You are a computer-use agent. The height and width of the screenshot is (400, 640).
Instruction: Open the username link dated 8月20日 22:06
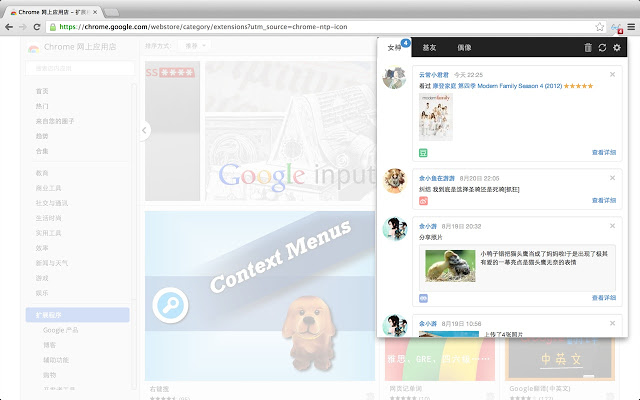point(437,178)
